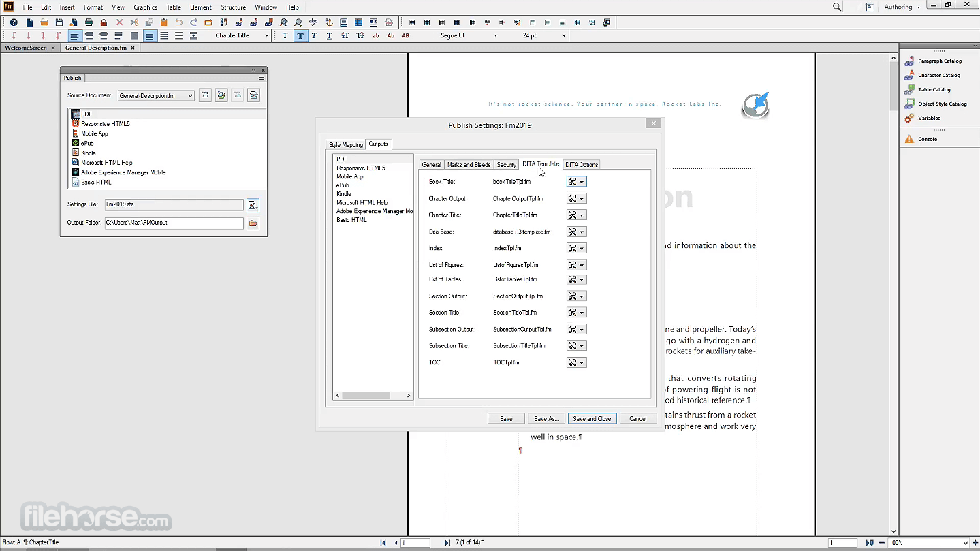Switch to the Style Mapping tab
This screenshot has height=551, width=980.
pos(346,144)
